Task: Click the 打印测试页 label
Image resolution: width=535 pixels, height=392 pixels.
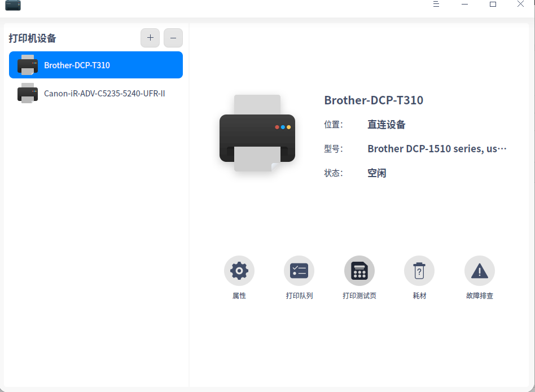Action: click(x=359, y=296)
